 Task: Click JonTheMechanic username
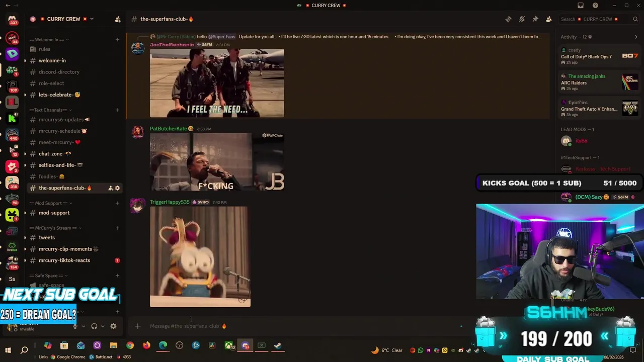172,45
